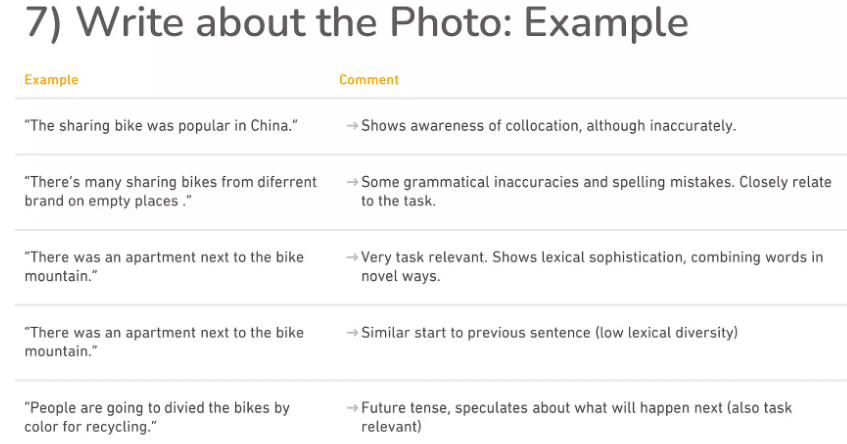Click the arrow before "Similar start to previous sentence"

point(352,332)
